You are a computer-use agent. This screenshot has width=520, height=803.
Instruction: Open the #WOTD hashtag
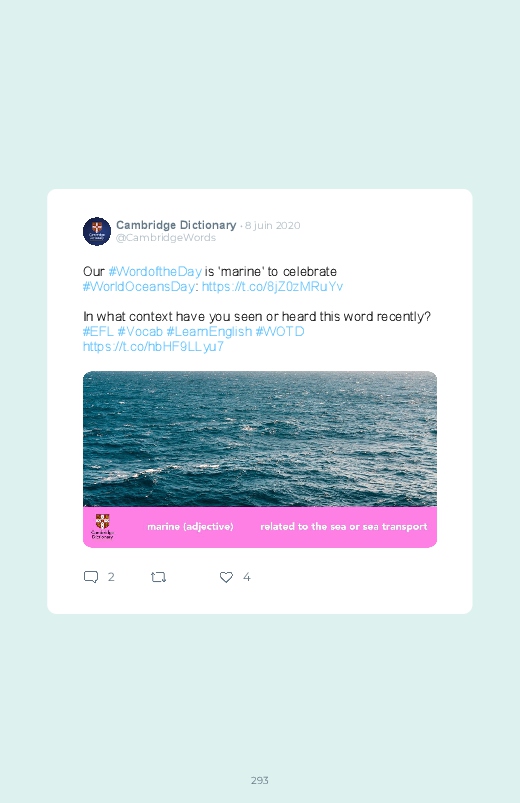280,331
